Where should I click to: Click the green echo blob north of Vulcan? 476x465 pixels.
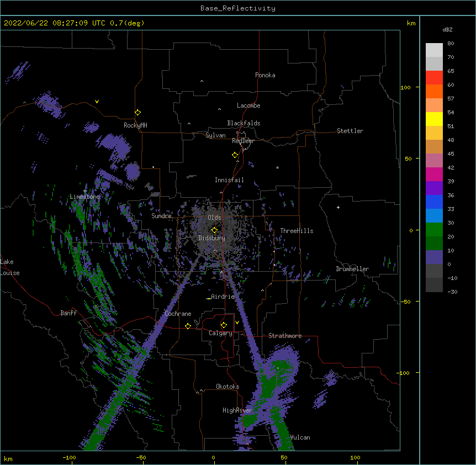click(x=268, y=386)
